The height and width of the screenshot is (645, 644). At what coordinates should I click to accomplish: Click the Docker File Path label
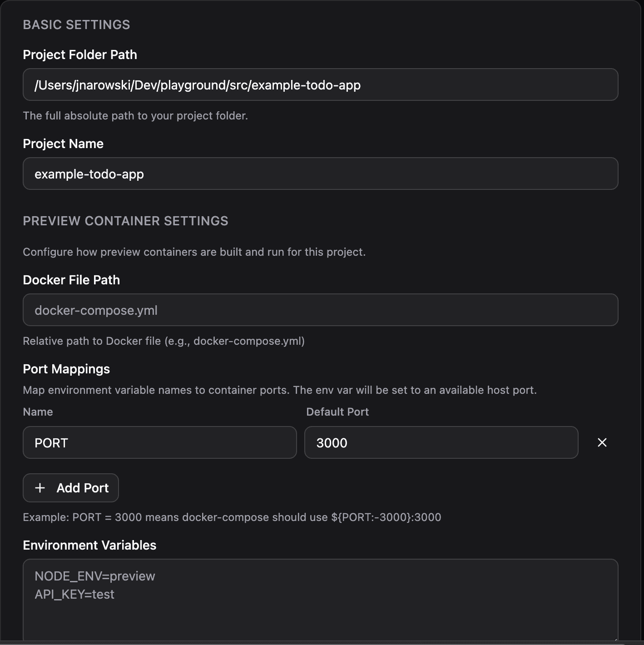pos(71,280)
